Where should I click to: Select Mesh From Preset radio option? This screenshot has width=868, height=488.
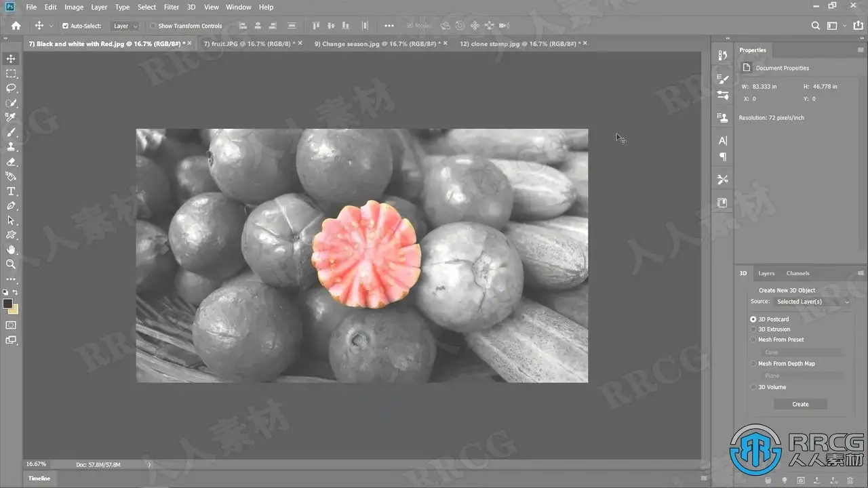click(753, 340)
